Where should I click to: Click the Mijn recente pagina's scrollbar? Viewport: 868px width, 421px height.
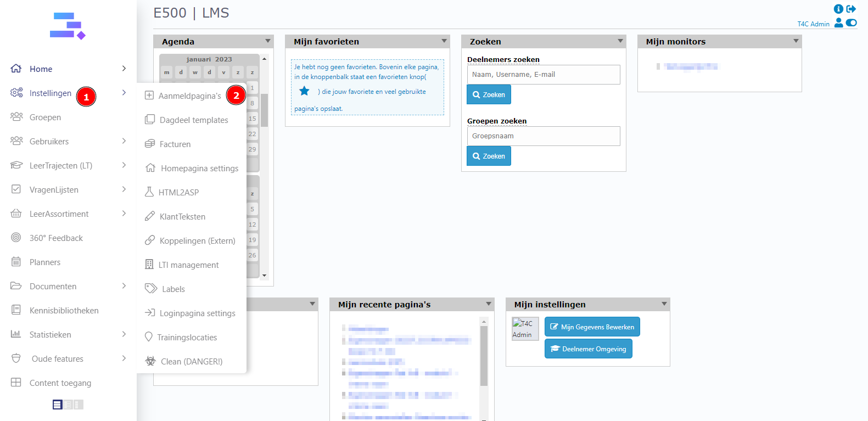tap(484, 357)
